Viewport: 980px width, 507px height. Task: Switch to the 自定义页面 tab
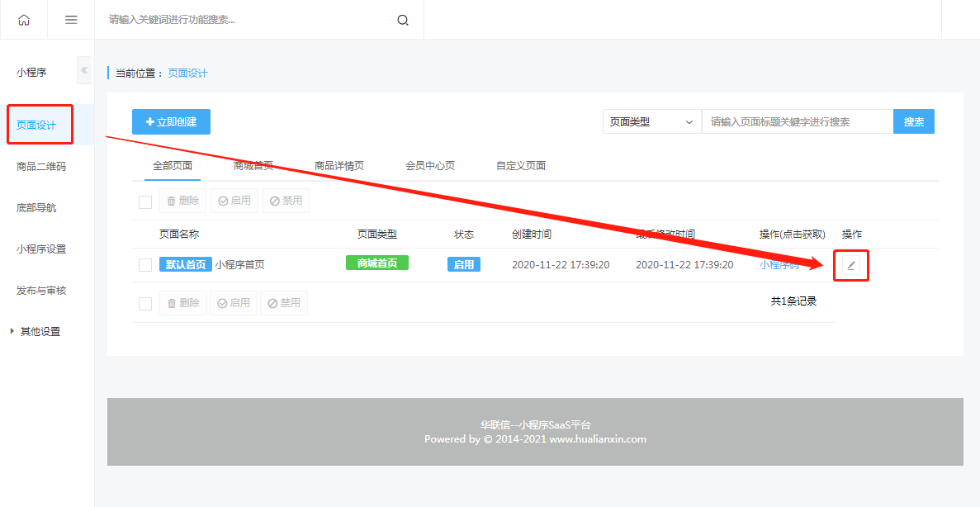coord(521,166)
